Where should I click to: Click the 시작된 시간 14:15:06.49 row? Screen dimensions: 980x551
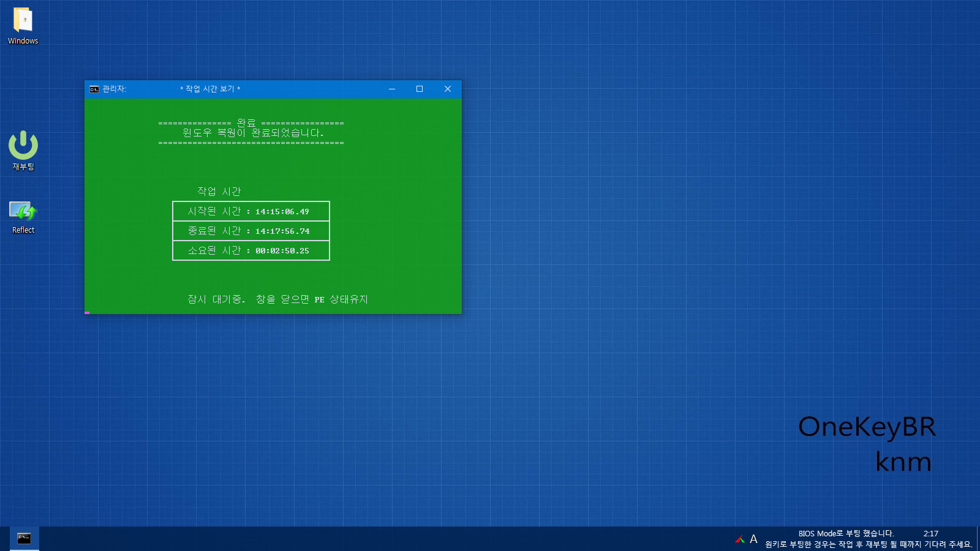[x=251, y=211]
